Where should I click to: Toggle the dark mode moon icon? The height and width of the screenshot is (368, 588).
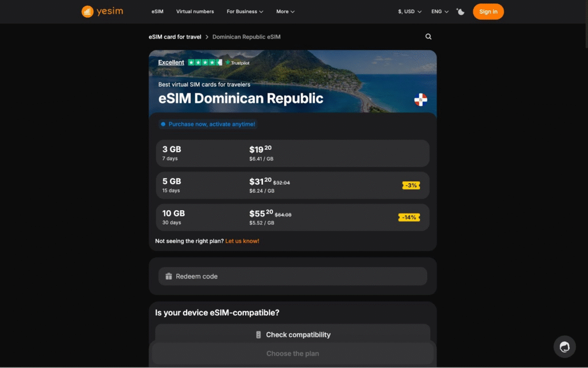tap(460, 11)
